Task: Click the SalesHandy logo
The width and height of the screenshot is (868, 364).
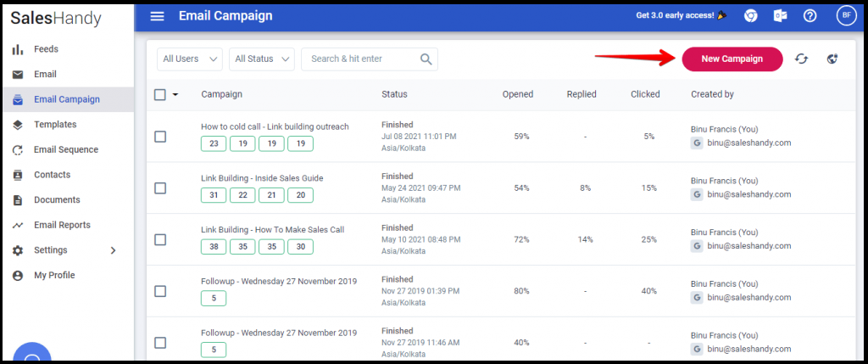Action: [x=56, y=19]
